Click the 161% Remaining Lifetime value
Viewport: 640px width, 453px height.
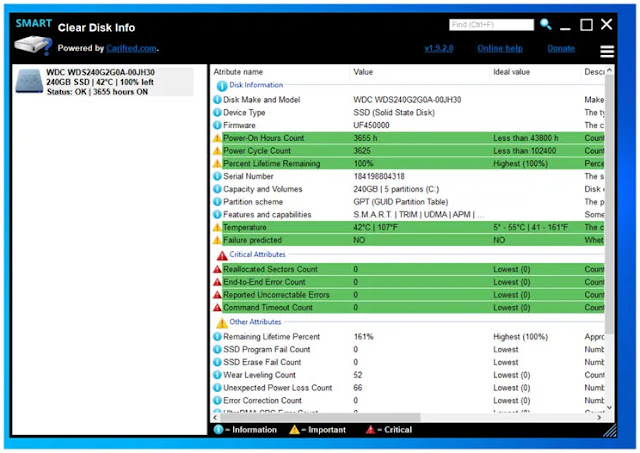point(364,337)
